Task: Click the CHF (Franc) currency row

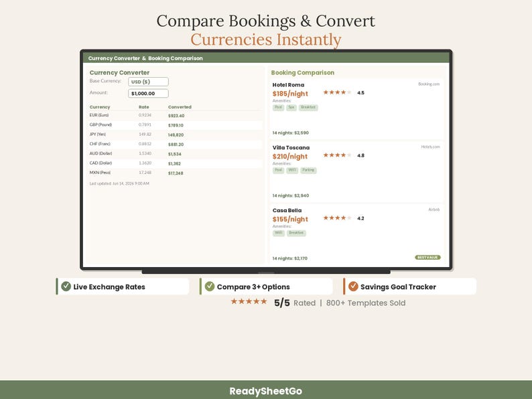Action: tap(176, 144)
